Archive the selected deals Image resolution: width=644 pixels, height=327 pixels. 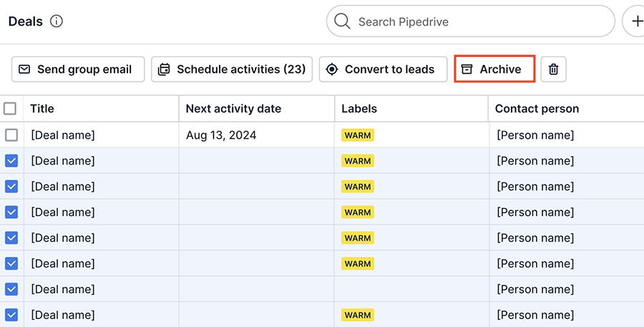click(494, 69)
